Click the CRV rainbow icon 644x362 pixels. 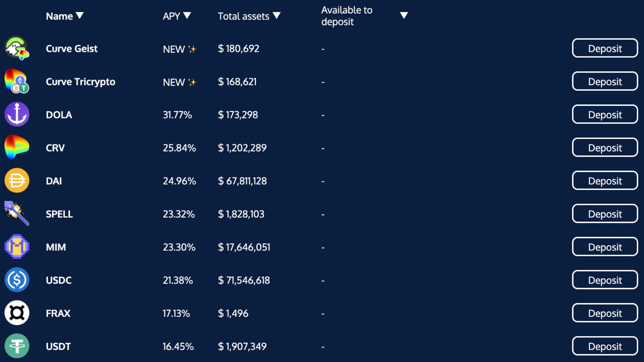17,147
